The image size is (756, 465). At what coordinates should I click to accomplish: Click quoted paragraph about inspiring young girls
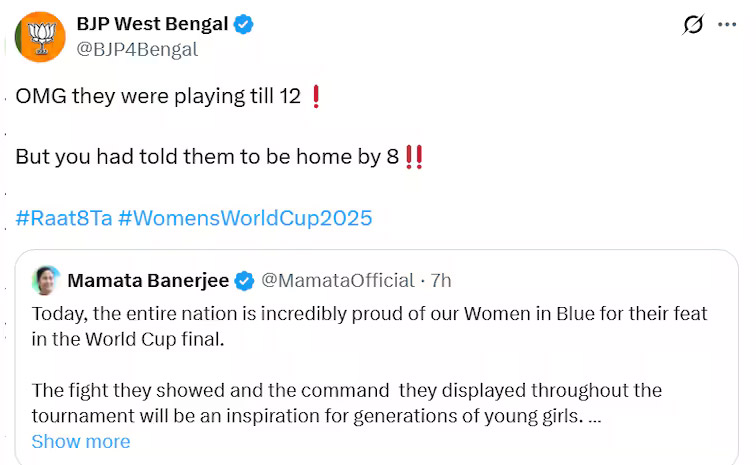pos(346,402)
